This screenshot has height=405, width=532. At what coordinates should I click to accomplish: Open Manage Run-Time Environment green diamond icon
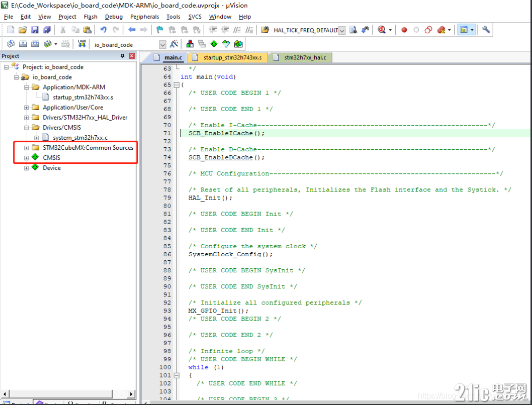(x=214, y=44)
